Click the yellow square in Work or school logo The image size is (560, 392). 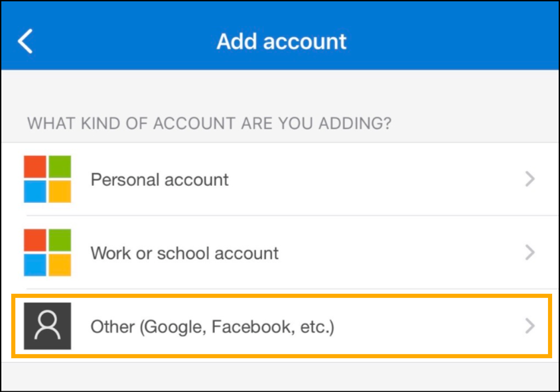[59, 265]
